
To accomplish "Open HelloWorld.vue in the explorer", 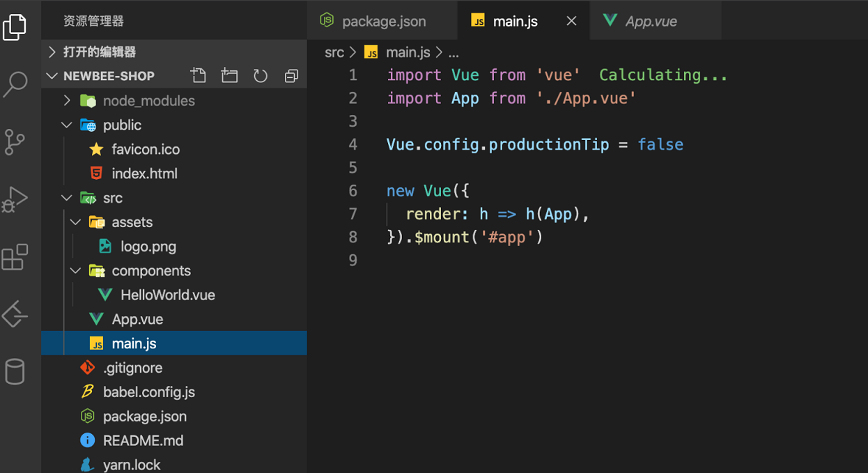I will tap(174, 295).
